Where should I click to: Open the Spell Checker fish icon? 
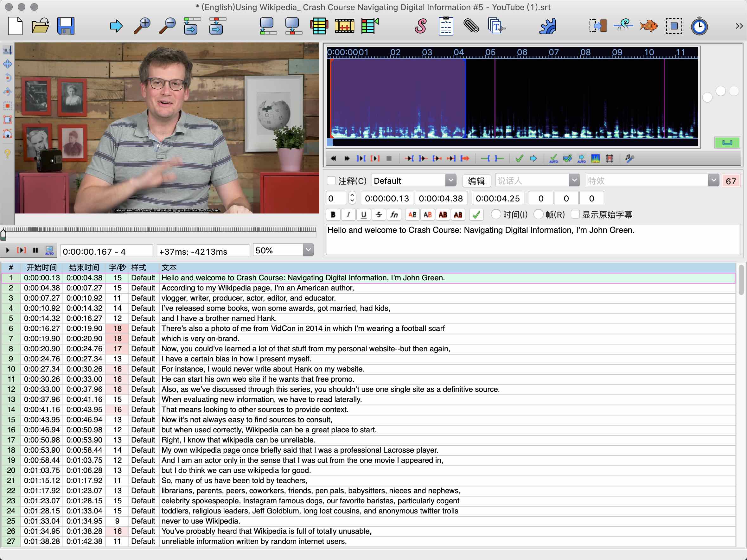[648, 26]
